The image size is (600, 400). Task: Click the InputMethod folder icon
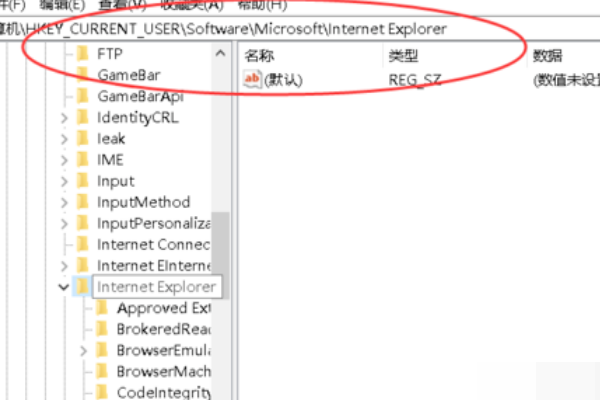[83, 202]
